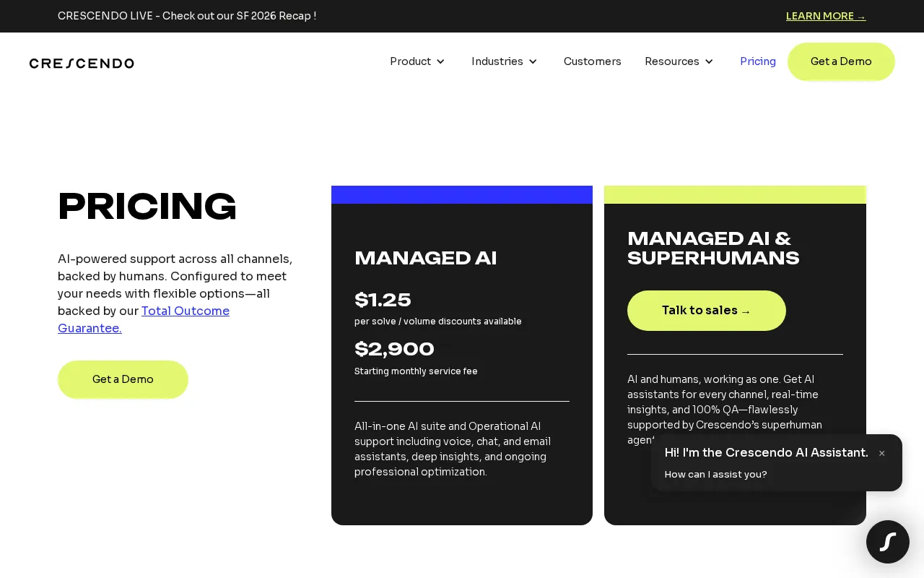
Task: Click 'per solve / volume discounts available' text
Action: pyautogui.click(x=438, y=322)
